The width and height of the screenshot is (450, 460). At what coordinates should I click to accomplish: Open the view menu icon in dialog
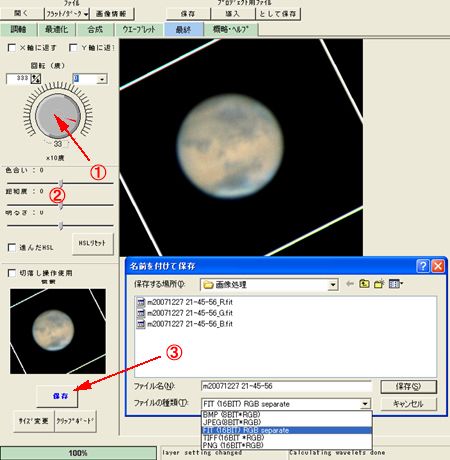(x=396, y=284)
